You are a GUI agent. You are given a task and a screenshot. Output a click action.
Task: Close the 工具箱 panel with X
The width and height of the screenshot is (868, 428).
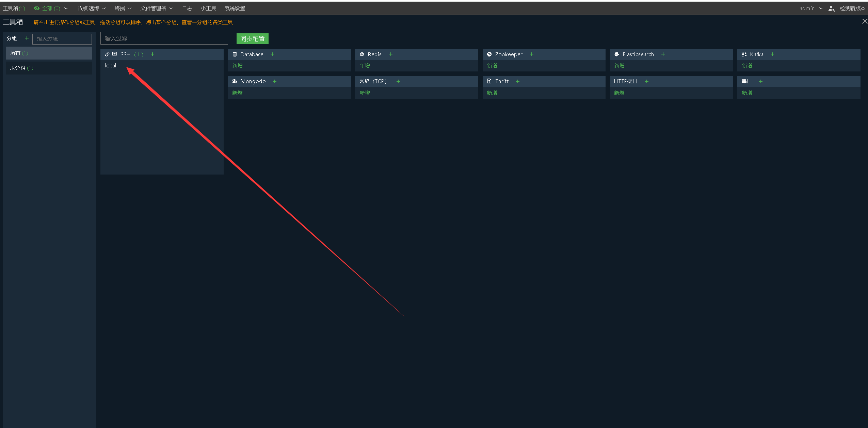(x=865, y=21)
